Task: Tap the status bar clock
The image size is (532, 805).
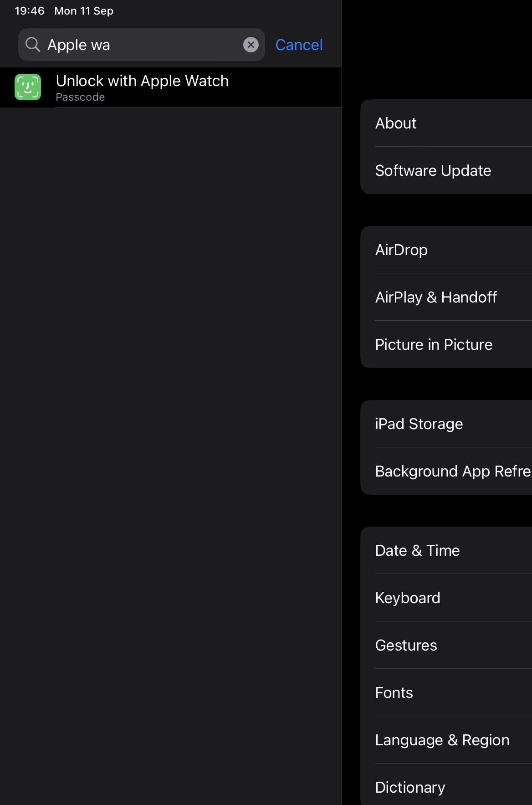Action: point(30,10)
